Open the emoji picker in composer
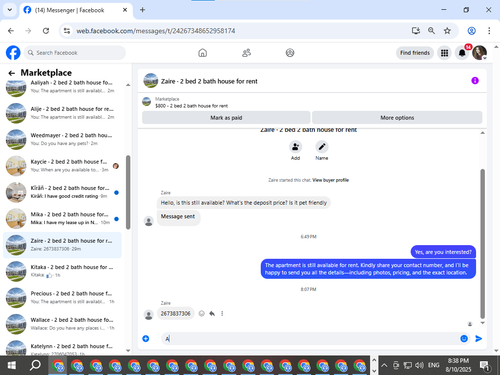This screenshot has height=375, width=500. pyautogui.click(x=464, y=339)
